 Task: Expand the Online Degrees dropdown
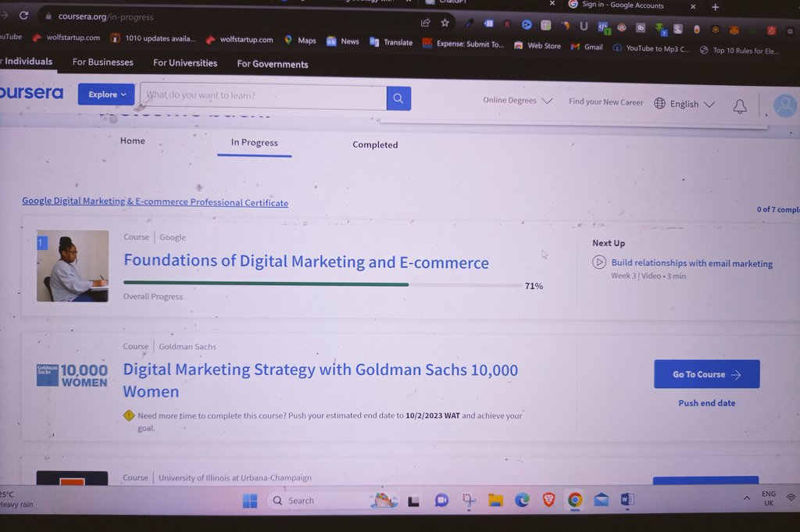pos(518,100)
